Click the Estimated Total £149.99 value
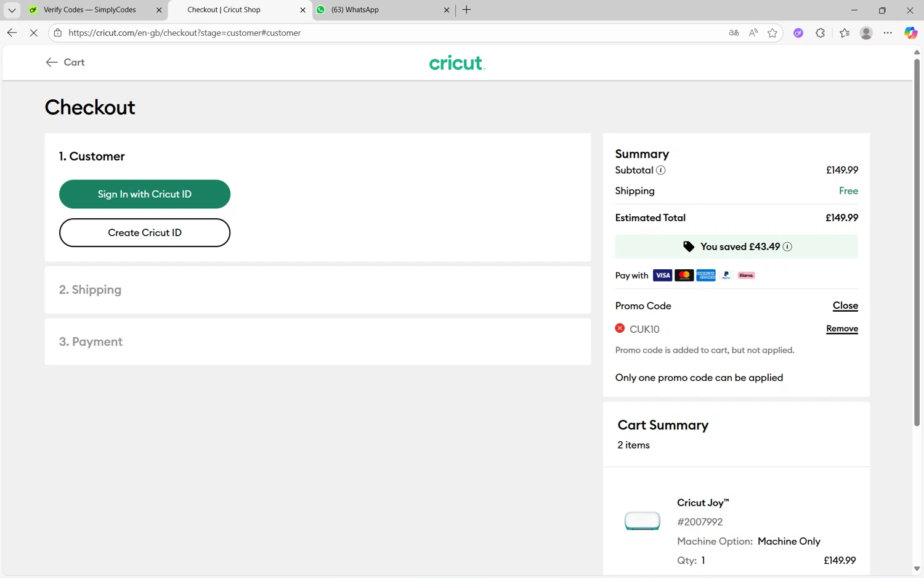Screen dimensions: 924x578 coord(841,218)
